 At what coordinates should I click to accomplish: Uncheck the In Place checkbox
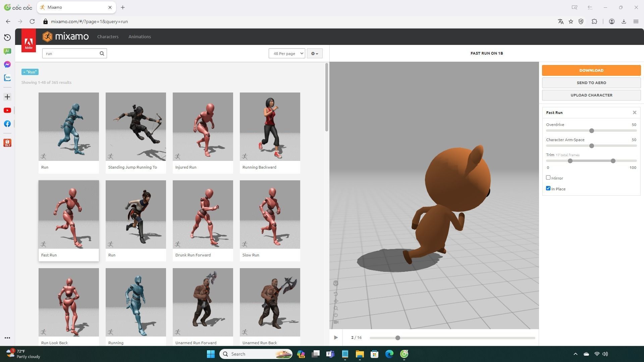(548, 188)
